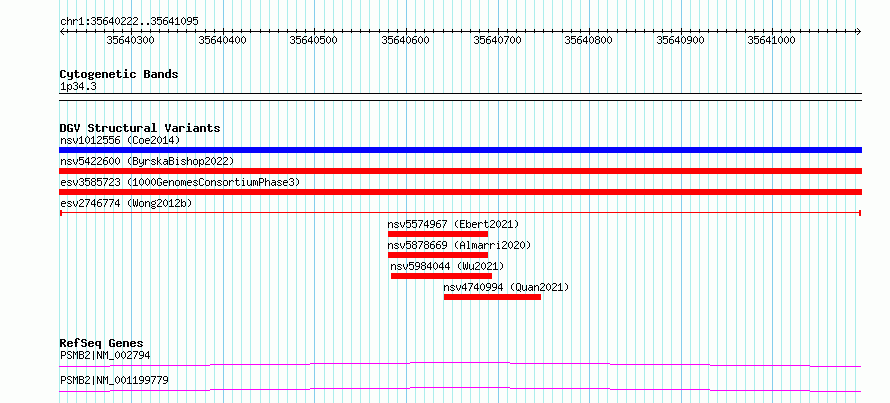Click the red bar under nsv5878669
The width and height of the screenshot is (890, 403).
tap(438, 255)
